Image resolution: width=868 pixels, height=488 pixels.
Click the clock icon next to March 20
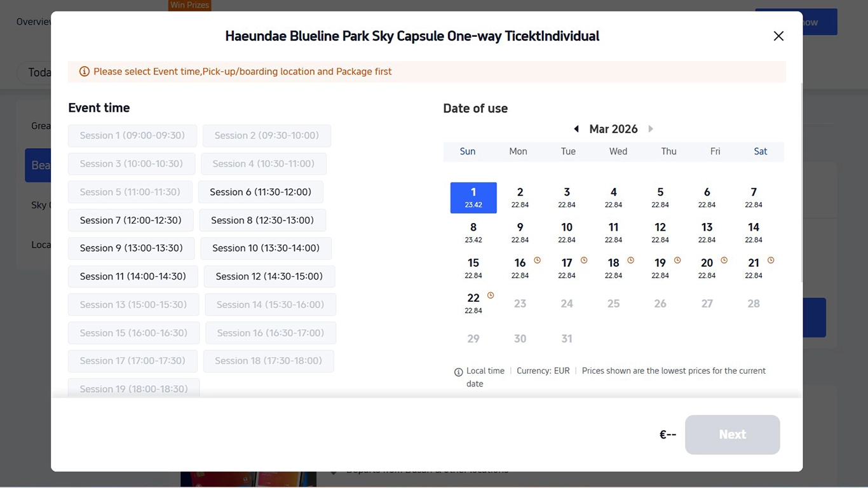[724, 260]
